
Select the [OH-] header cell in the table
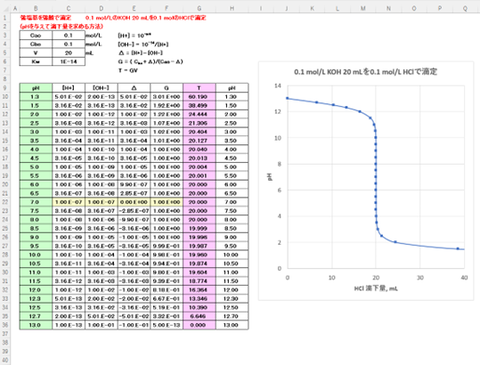point(101,88)
